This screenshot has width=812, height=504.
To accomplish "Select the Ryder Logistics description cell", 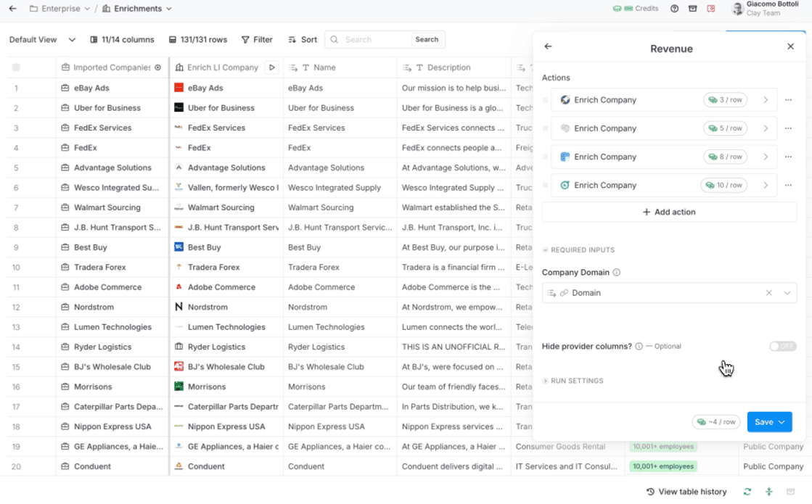I will [454, 347].
